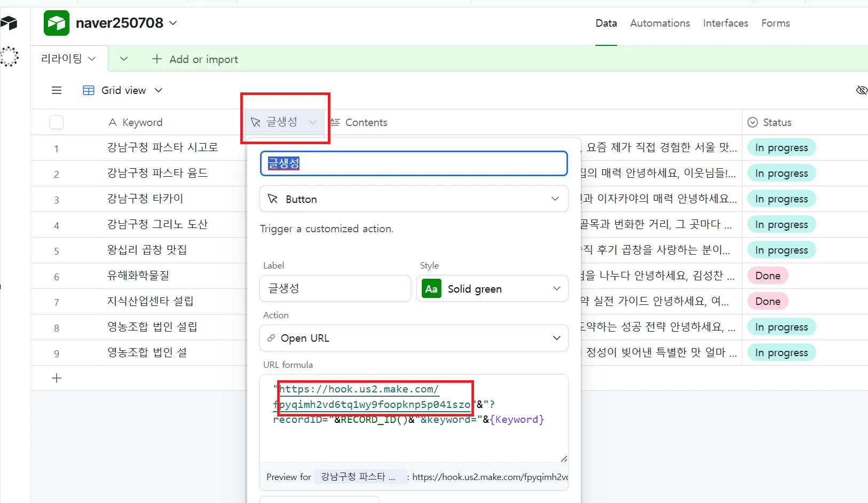Click the cell 강남구청 그리노 도산
Image resolution: width=868 pixels, height=503 pixels.
157,224
